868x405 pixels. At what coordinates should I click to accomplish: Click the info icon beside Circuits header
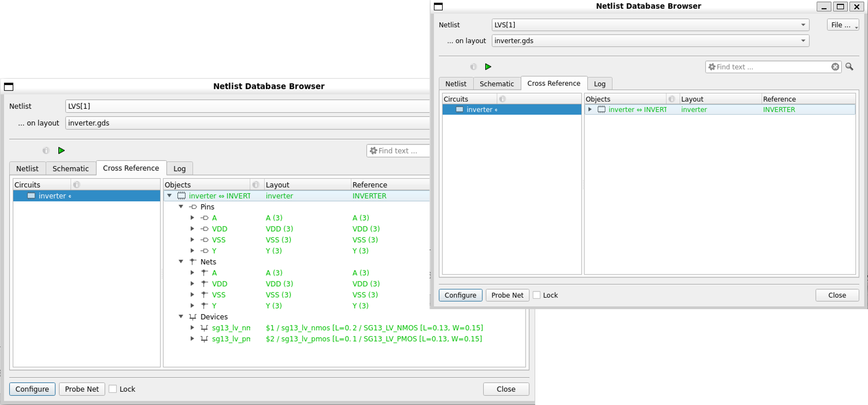pyautogui.click(x=76, y=185)
